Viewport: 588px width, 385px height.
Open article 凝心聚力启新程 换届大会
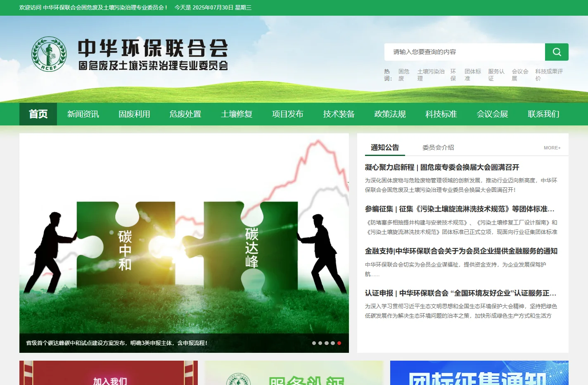click(x=442, y=167)
